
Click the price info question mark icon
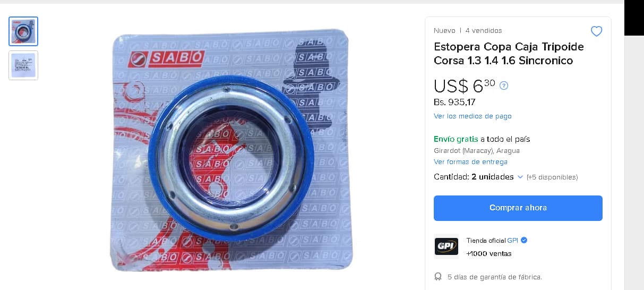click(504, 86)
